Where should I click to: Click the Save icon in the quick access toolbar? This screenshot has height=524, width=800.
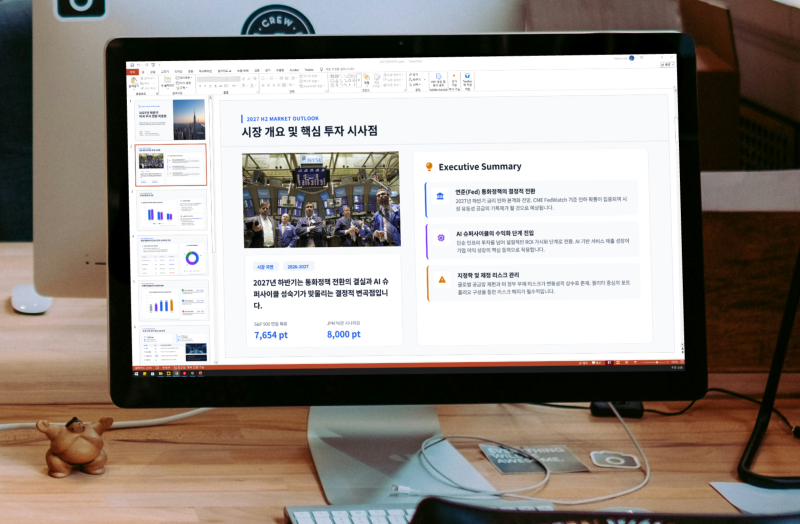(132, 65)
